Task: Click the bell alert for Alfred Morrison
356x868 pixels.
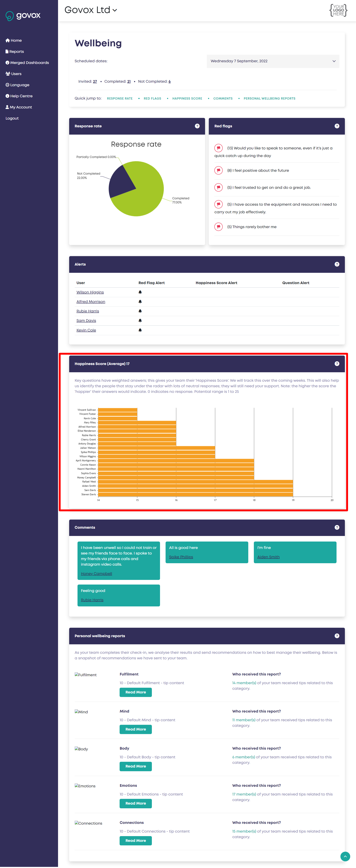Action: (x=140, y=302)
